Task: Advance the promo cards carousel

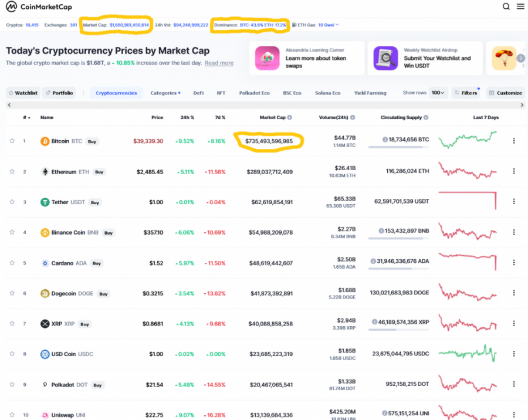Action: click(x=520, y=58)
